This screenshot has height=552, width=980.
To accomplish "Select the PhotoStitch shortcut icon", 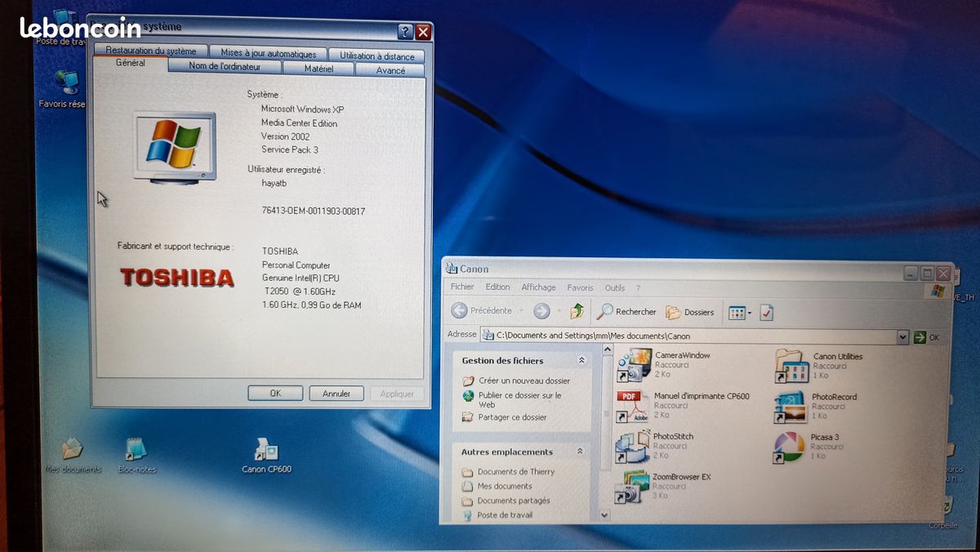I will 631,446.
